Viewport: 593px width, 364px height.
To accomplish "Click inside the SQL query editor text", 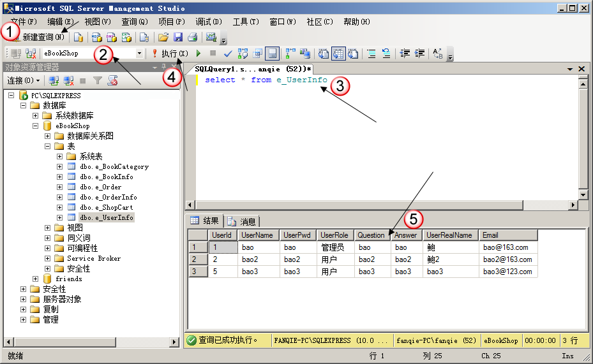I will coord(266,80).
